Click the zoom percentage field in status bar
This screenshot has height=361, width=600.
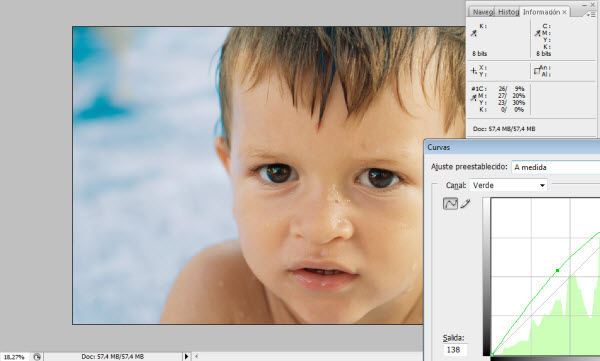pos(15,357)
